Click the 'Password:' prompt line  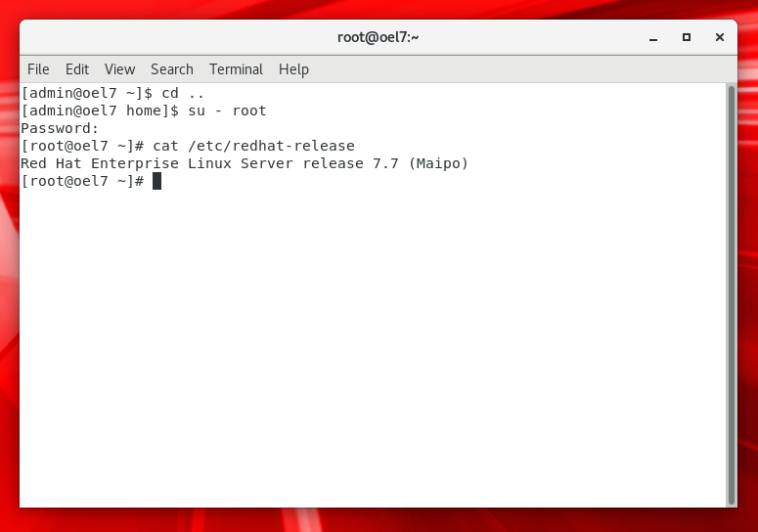coord(60,128)
